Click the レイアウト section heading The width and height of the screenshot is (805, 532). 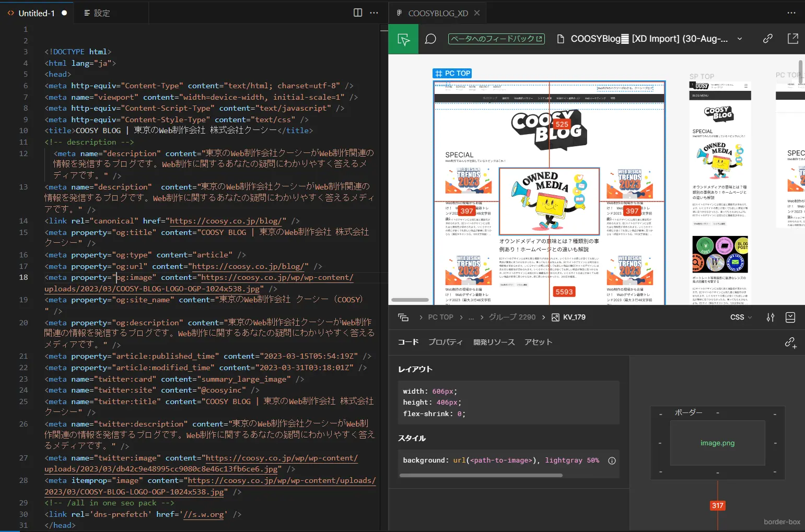[x=415, y=369]
